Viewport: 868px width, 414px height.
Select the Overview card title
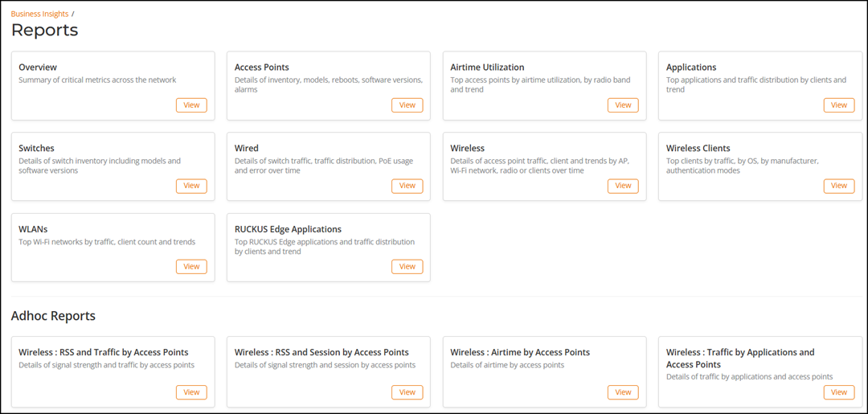(38, 68)
